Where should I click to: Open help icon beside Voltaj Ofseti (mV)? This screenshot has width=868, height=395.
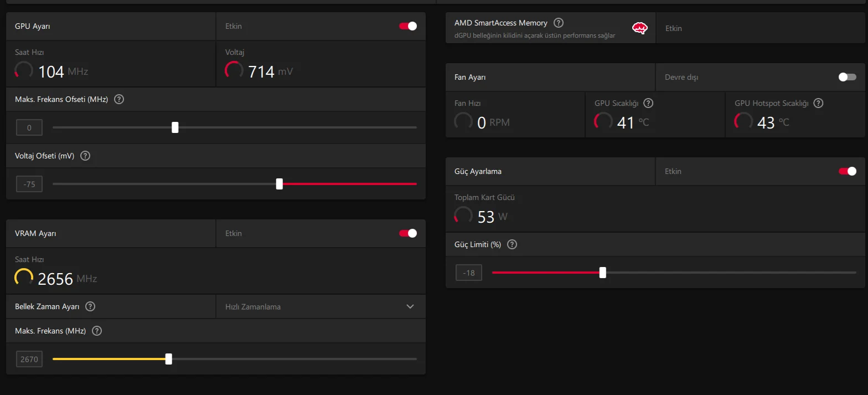tap(85, 156)
